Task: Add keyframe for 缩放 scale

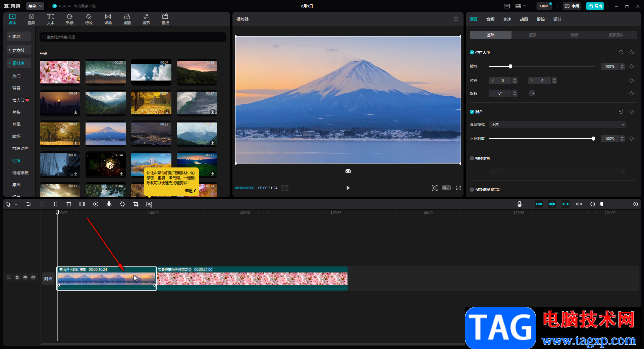Action: 632,66
